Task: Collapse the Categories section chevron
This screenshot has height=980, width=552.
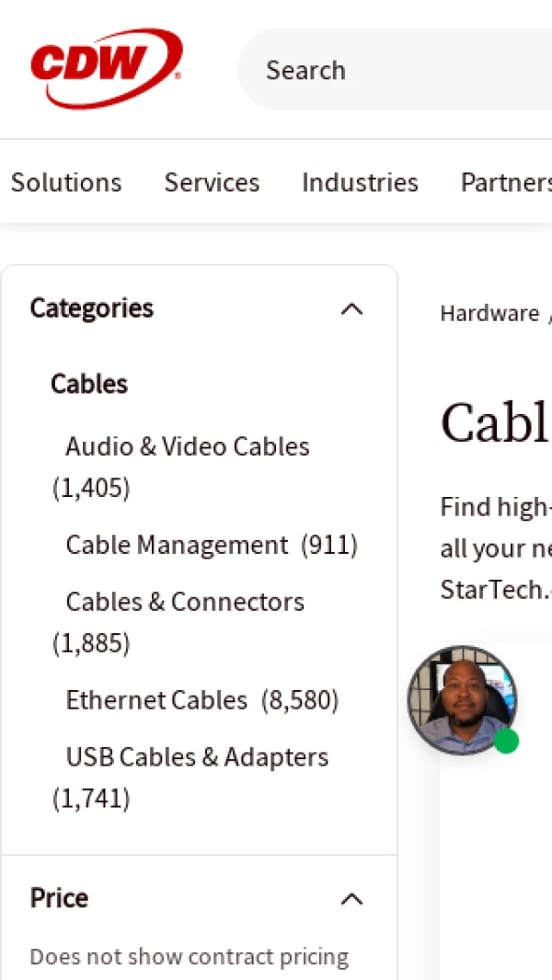Action: coord(351,309)
